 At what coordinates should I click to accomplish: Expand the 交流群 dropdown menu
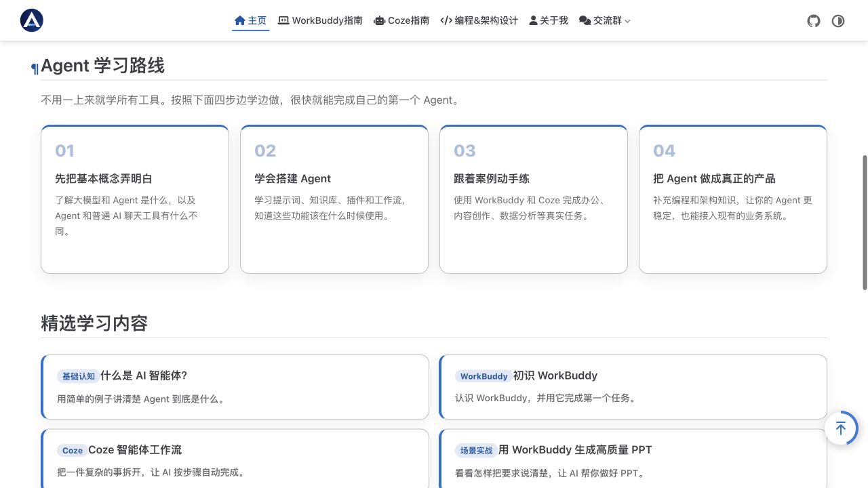pyautogui.click(x=604, y=21)
